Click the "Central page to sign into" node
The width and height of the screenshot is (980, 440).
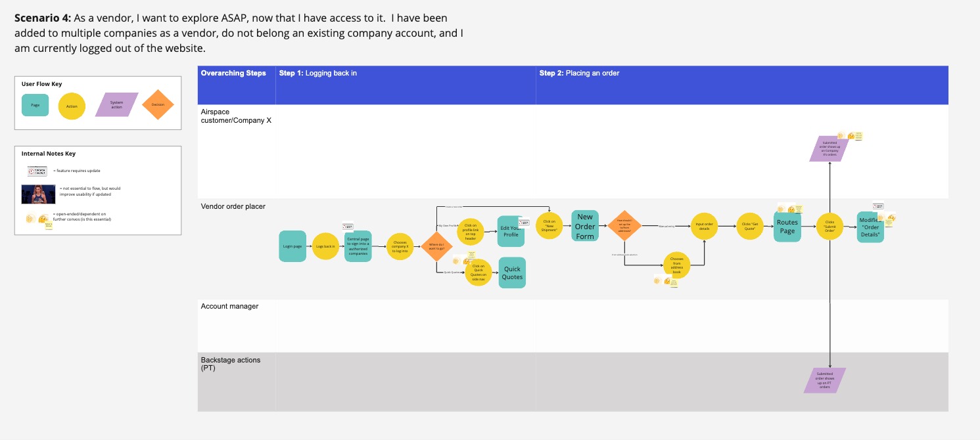(358, 246)
